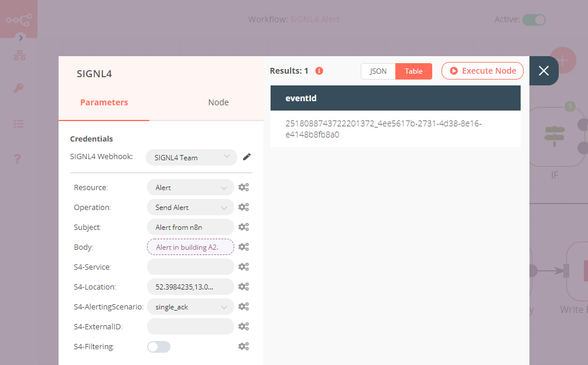Open the Executions list icon in sidebar
The width and height of the screenshot is (588, 365).
click(19, 123)
